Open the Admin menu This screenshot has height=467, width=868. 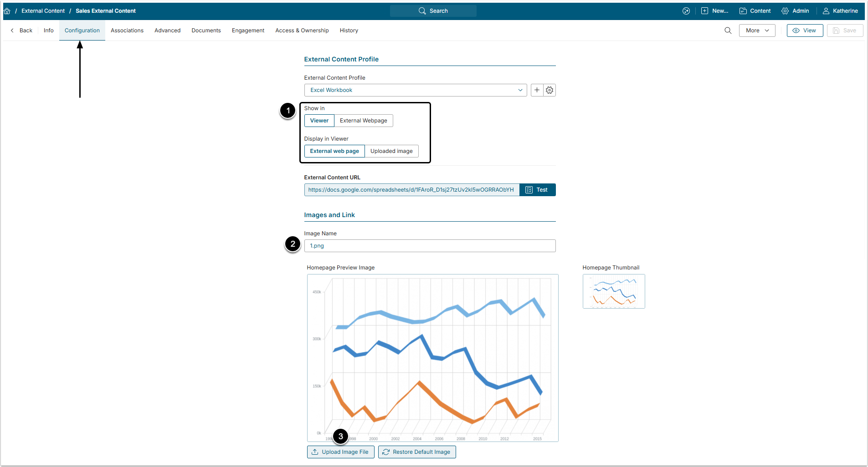[x=795, y=11]
